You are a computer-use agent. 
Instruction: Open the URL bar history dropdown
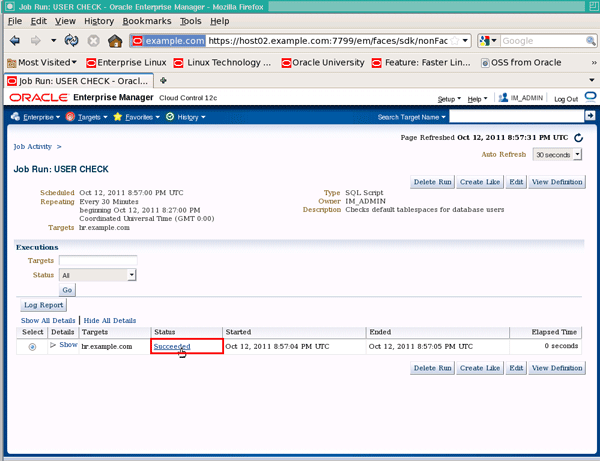pyautogui.click(x=465, y=41)
